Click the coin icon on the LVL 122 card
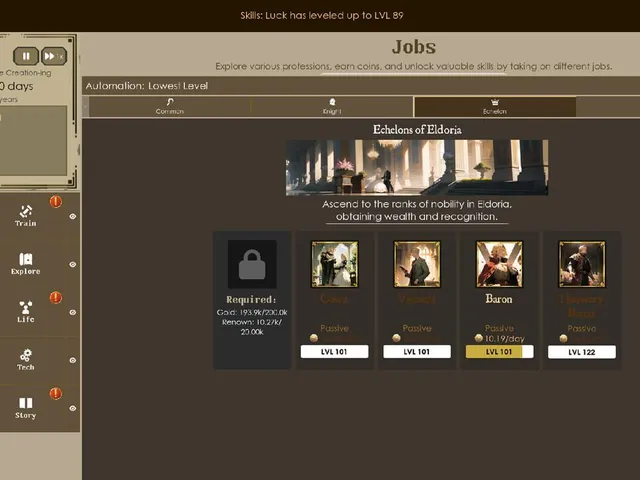This screenshot has width=640, height=480. pos(564,338)
